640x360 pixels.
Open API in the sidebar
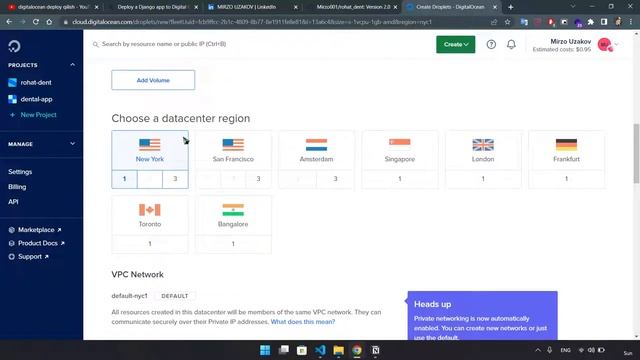coord(13,202)
